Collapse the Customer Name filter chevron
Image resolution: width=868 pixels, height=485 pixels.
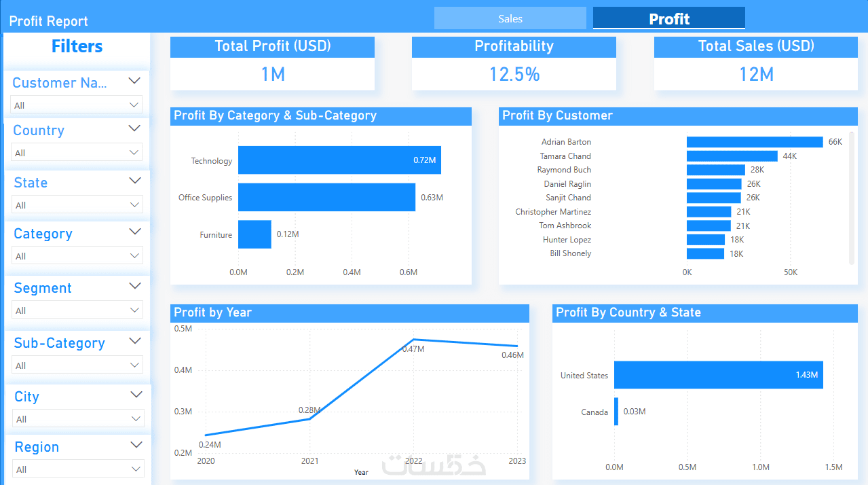[134, 81]
